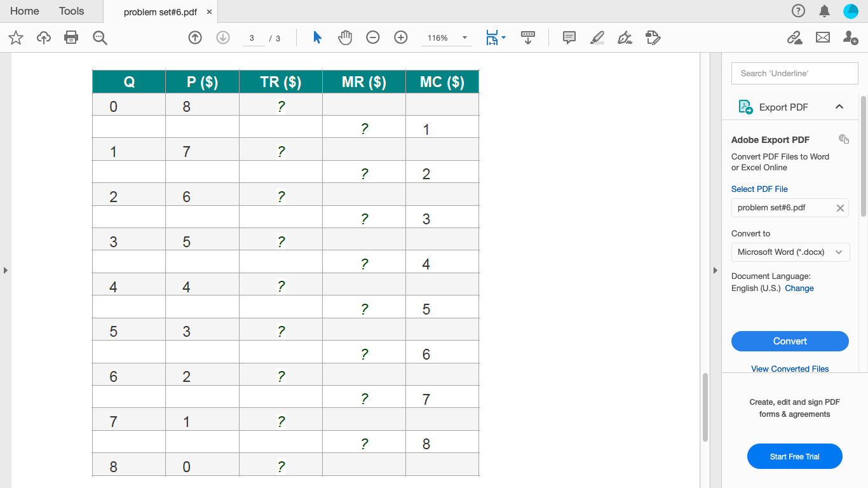Collapse the Export PDF panel

coord(839,107)
